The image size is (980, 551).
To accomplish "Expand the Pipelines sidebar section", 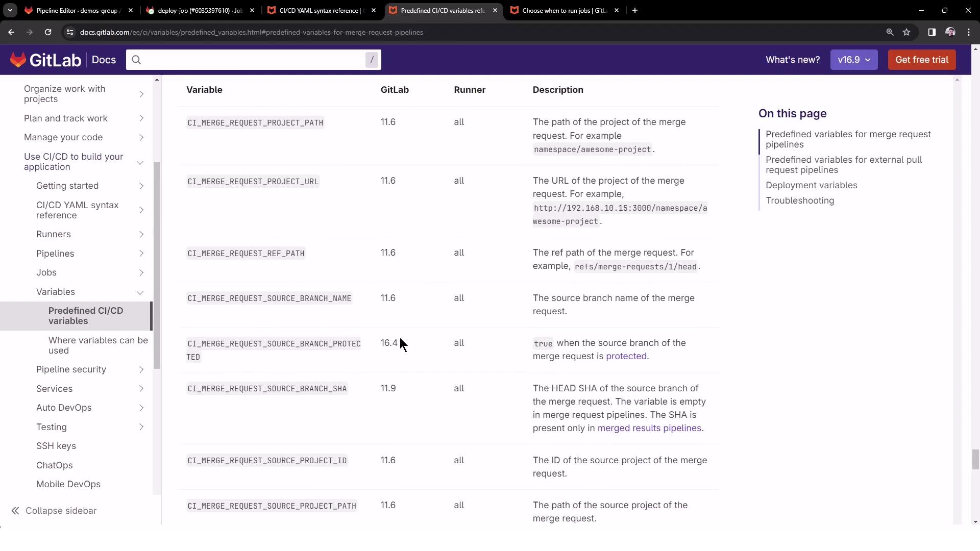I will (141, 254).
